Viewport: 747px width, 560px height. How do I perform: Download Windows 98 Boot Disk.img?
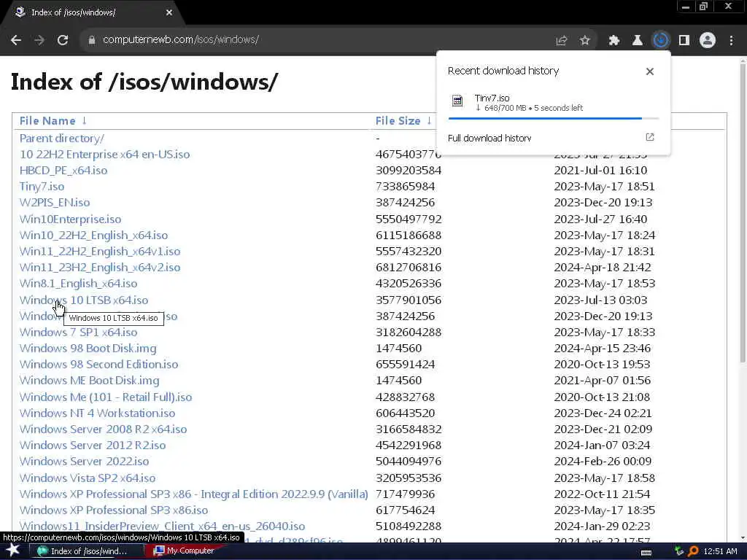pos(88,349)
